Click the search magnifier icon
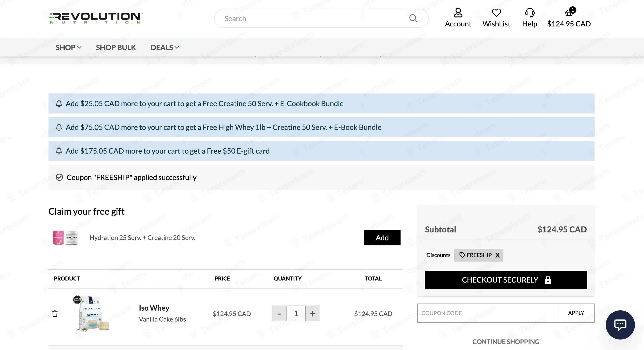Screen dimensions: 644x350 [x=413, y=18]
